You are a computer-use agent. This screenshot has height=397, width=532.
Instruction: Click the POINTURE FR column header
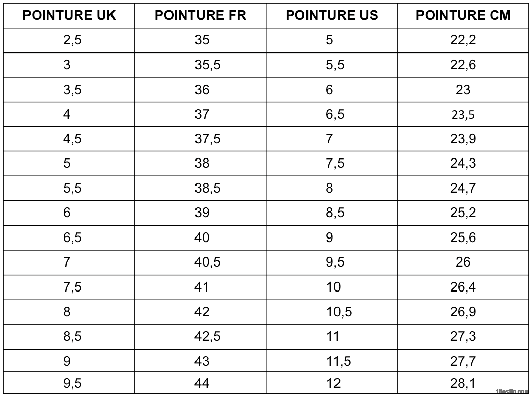tap(200, 15)
